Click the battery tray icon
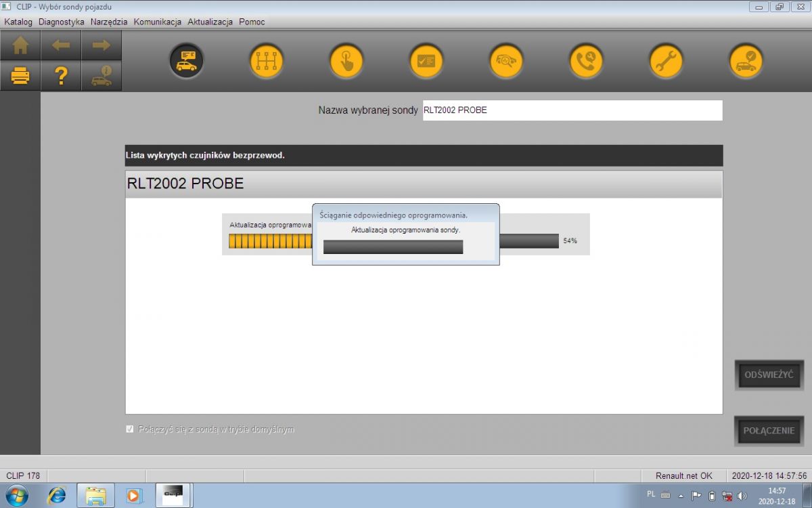 point(712,495)
